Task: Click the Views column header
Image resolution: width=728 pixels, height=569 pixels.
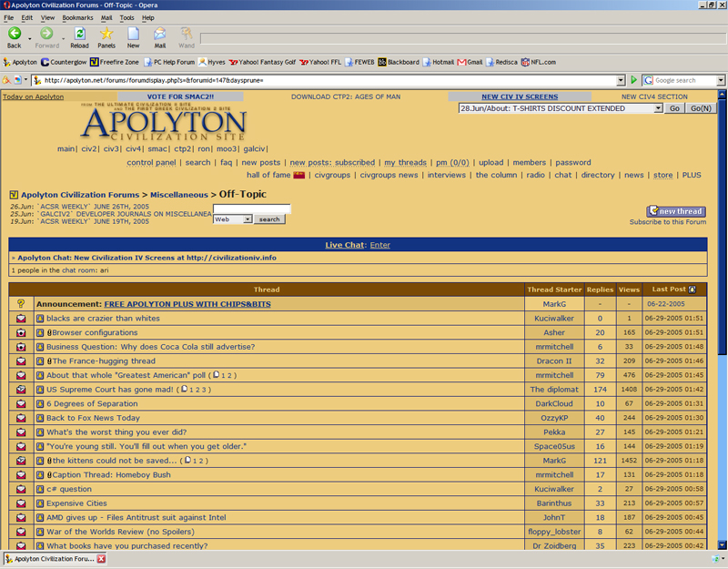Action: 629,290
